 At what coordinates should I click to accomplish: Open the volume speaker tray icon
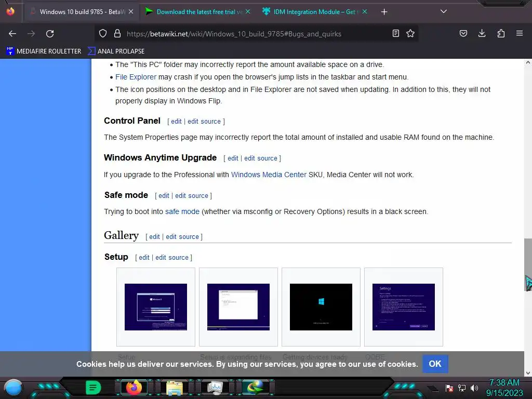474,388
